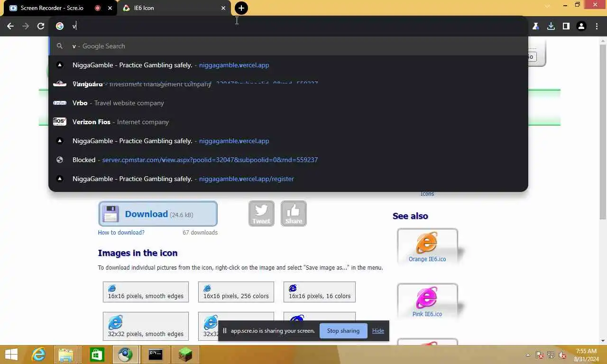Open the Windows Start button

[x=11, y=355]
